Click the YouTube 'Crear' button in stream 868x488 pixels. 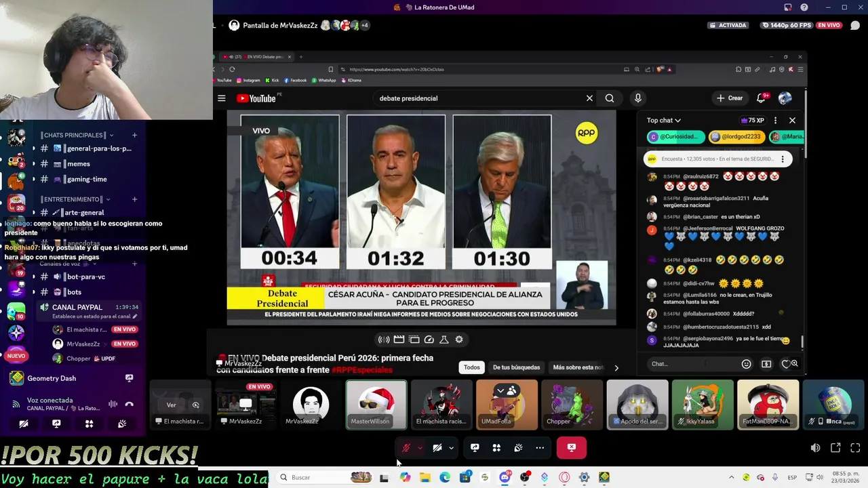coord(730,98)
